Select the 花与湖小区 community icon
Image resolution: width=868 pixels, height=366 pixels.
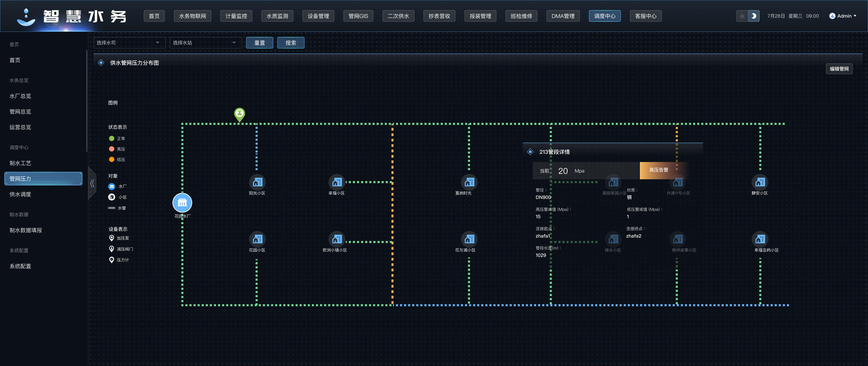469,239
